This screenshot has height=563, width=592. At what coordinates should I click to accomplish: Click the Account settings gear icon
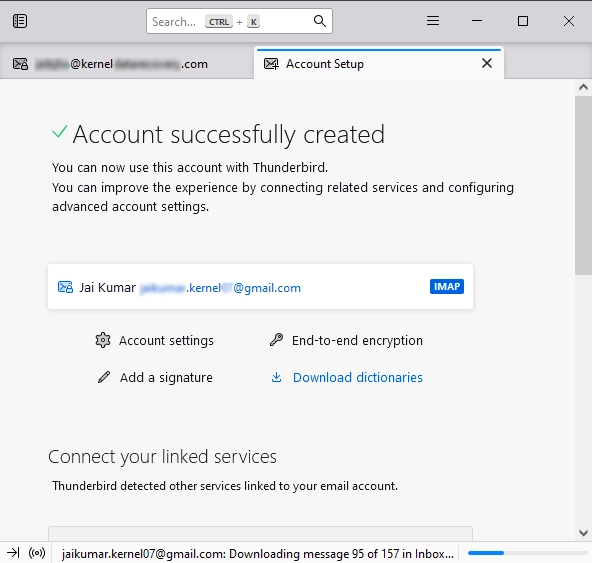coord(103,340)
